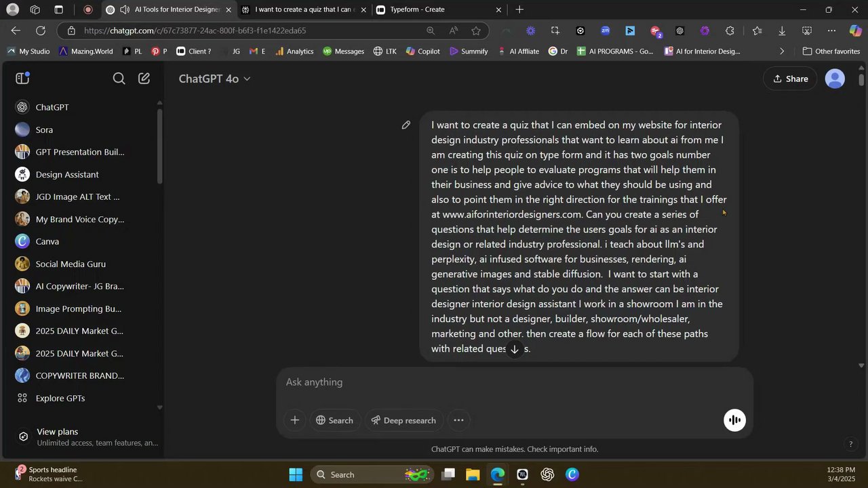The height and width of the screenshot is (488, 868).
Task: Open Microsoft Edge from the taskbar
Action: 498,474
